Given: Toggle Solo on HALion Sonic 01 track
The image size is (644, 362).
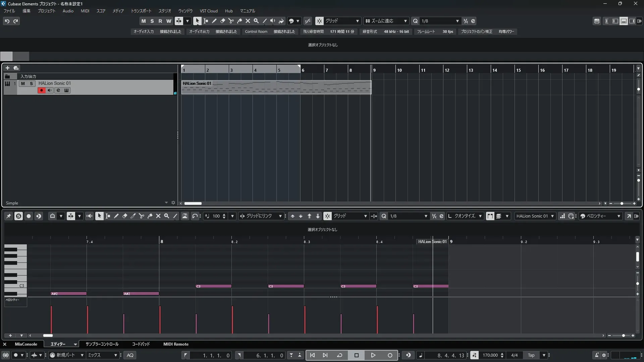Looking at the screenshot, I should coord(31,83).
